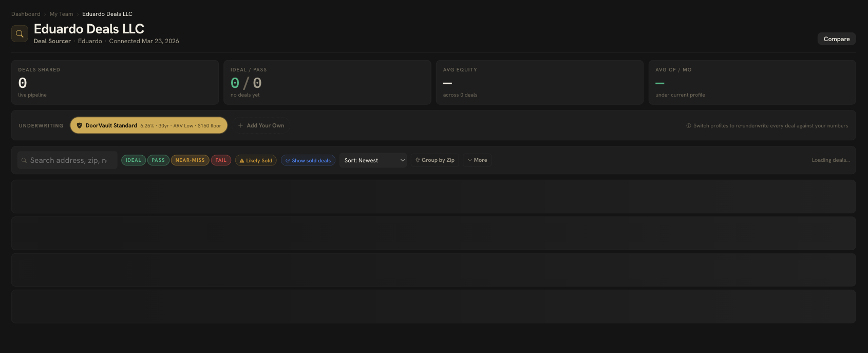Viewport: 868px width, 353px height.
Task: Click the warning triangle in Likely Sold
Action: coord(242,161)
